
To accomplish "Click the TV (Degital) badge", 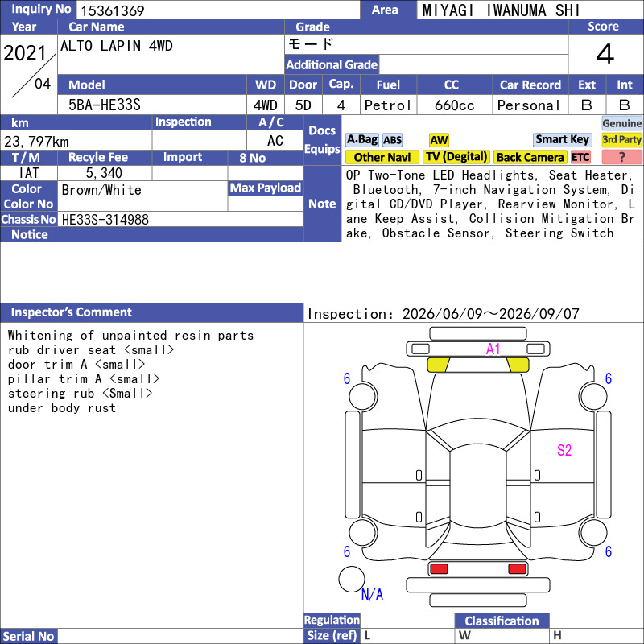I will click(x=456, y=157).
